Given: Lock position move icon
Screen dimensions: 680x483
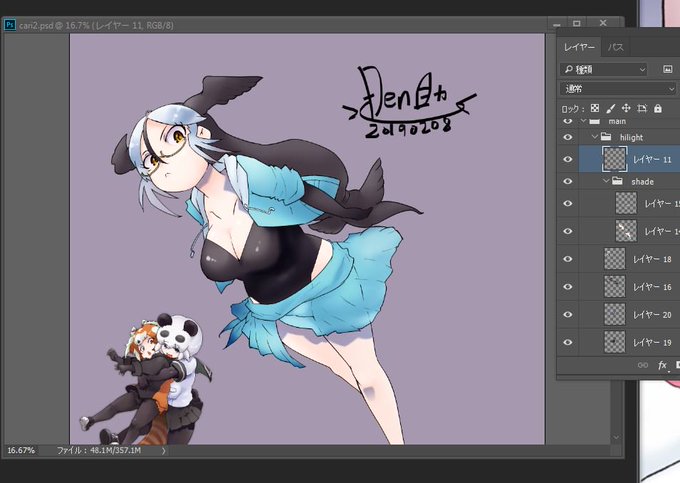Looking at the screenshot, I should 626,108.
